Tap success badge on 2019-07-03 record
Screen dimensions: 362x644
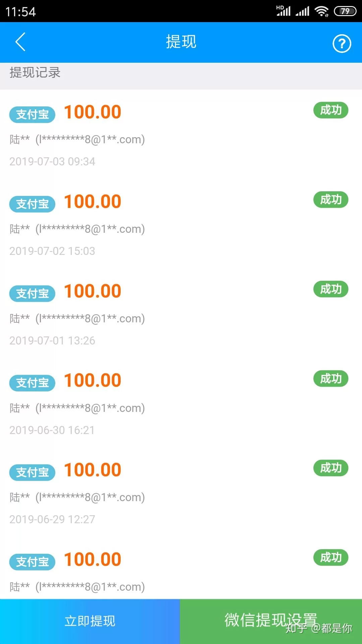(330, 110)
